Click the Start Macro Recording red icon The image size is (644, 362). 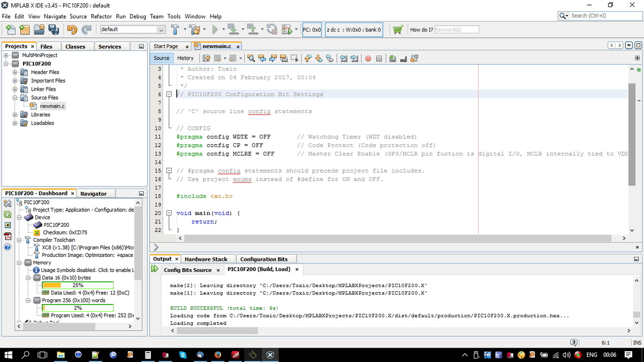pyautogui.click(x=368, y=58)
